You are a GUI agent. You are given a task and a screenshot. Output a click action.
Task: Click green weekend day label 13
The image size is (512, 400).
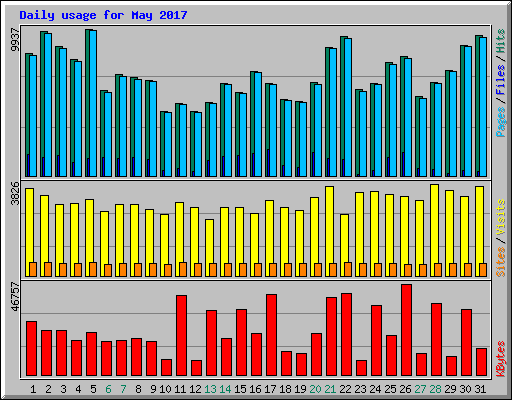click(x=210, y=389)
